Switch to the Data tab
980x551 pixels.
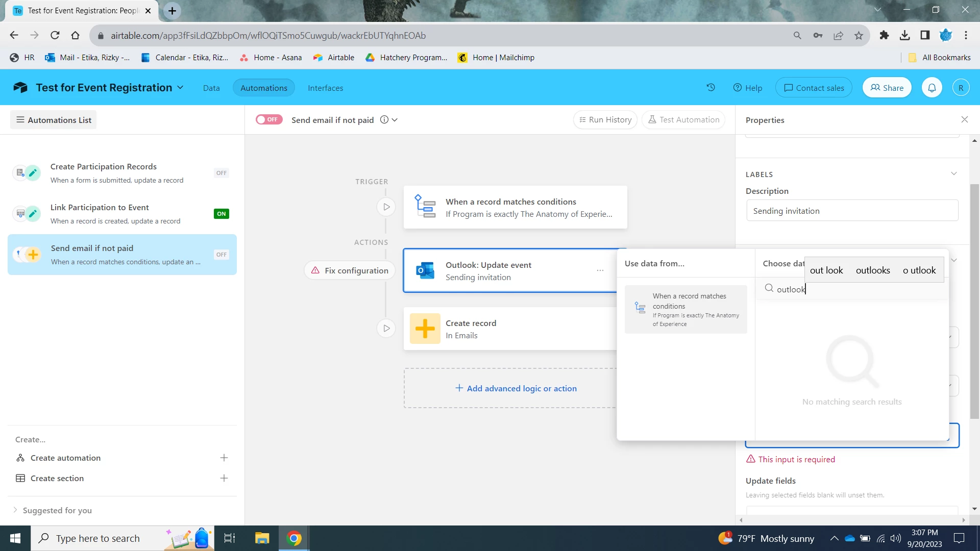(x=211, y=88)
